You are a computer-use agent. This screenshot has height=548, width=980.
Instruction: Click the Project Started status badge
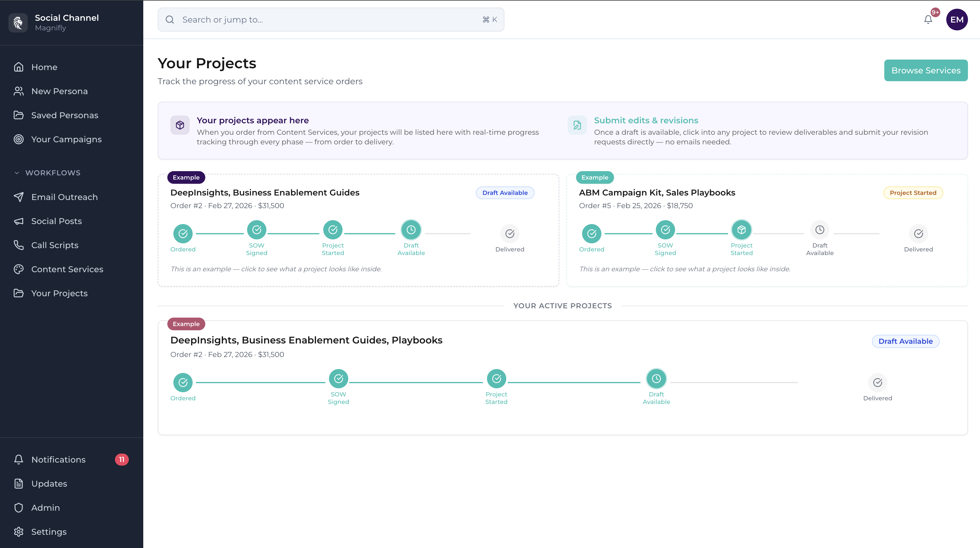[913, 193]
